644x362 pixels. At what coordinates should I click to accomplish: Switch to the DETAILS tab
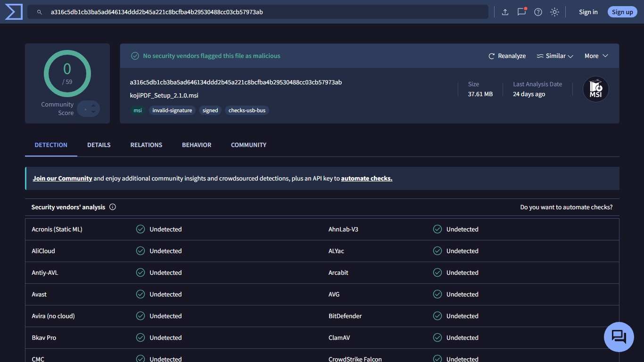pos(99,145)
